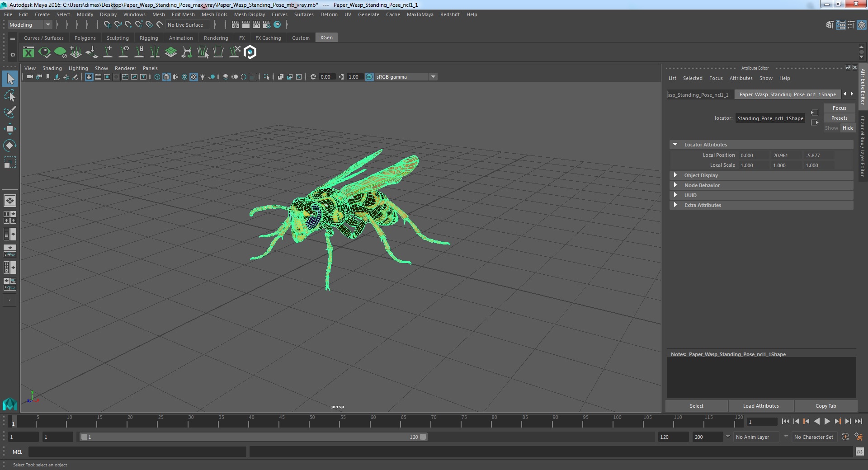Choose the Move tool

tap(9, 129)
